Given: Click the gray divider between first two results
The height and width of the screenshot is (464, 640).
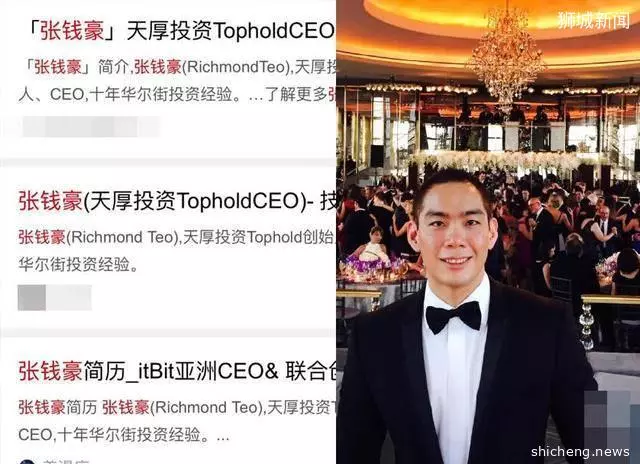Looking at the screenshot, I should (x=168, y=162).
